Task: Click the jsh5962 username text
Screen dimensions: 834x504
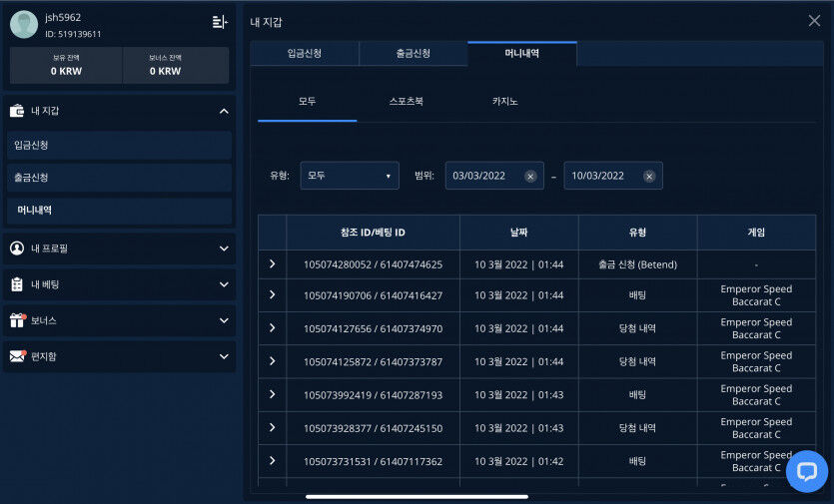Action: click(x=63, y=18)
